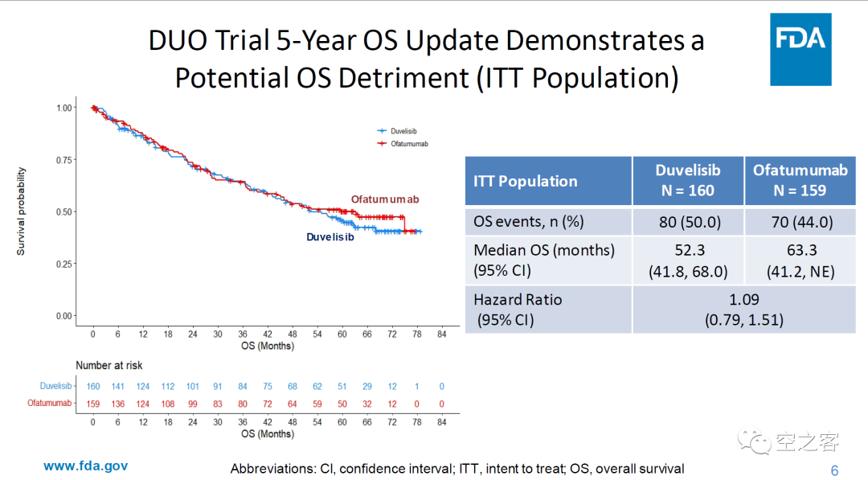
Task: Click the 'Duvelisib N = 160' column header
Action: [688, 181]
